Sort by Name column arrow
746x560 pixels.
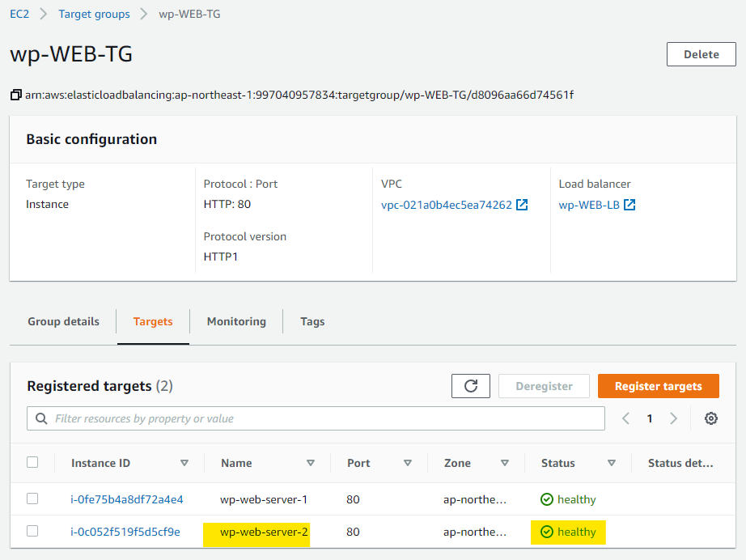tap(311, 463)
